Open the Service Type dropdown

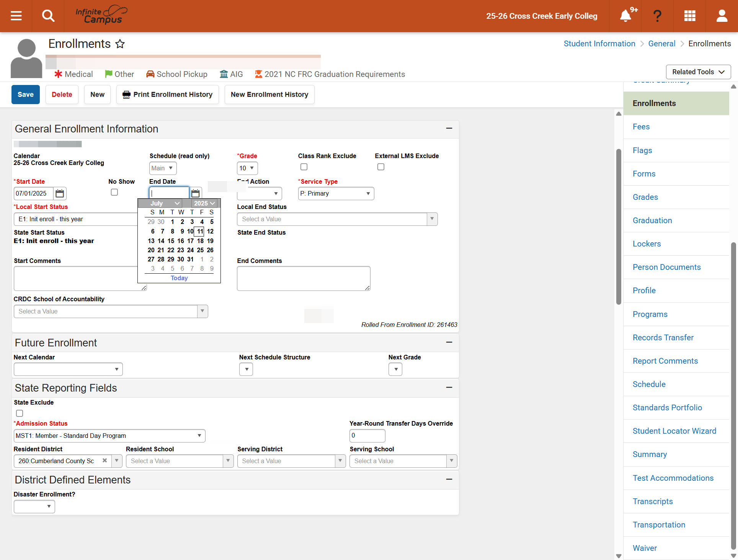336,193
